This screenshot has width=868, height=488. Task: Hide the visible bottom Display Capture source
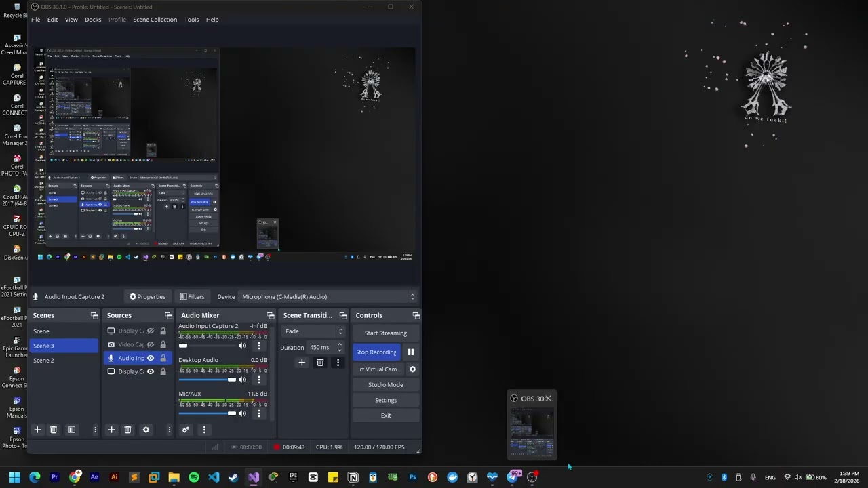(x=151, y=371)
